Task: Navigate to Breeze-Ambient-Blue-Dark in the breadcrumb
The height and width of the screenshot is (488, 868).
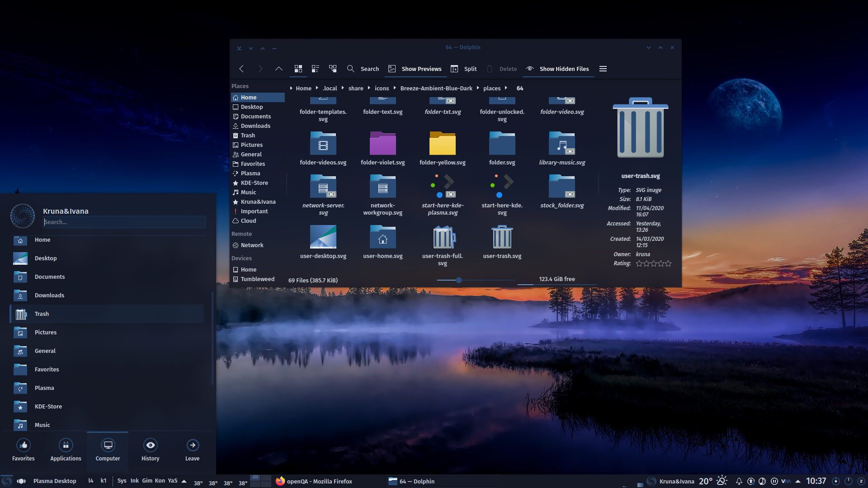Action: pos(436,88)
